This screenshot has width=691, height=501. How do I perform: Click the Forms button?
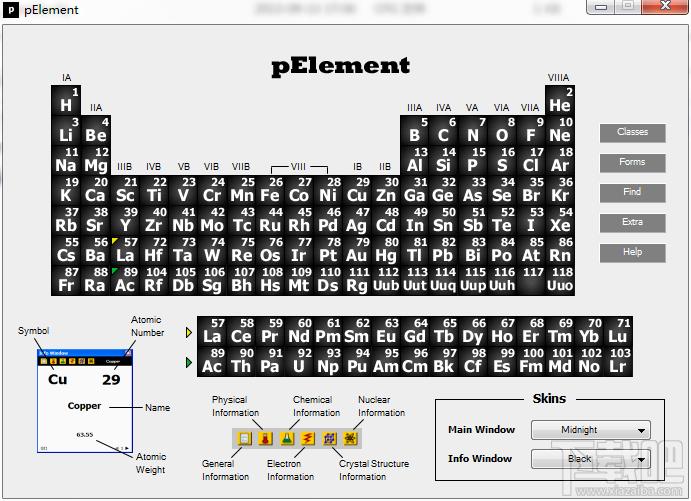click(632, 162)
